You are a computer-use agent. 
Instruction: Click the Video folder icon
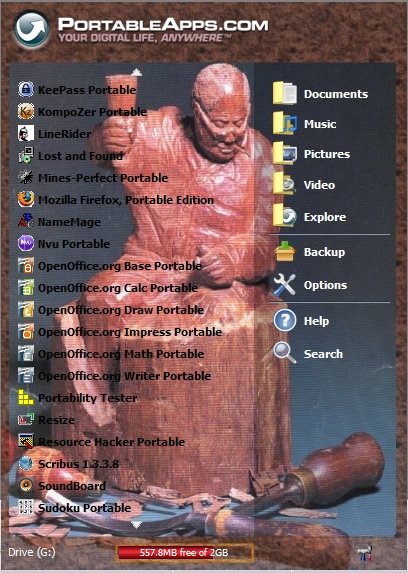click(x=284, y=185)
